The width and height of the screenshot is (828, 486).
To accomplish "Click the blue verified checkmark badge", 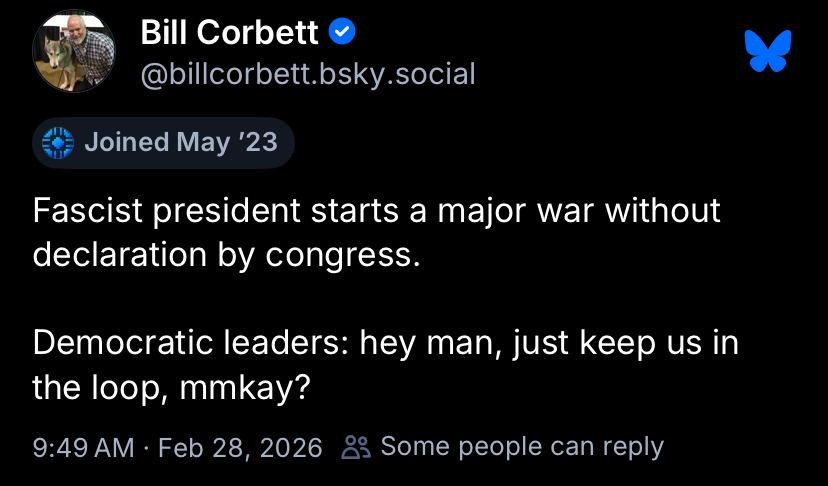I will pos(342,33).
